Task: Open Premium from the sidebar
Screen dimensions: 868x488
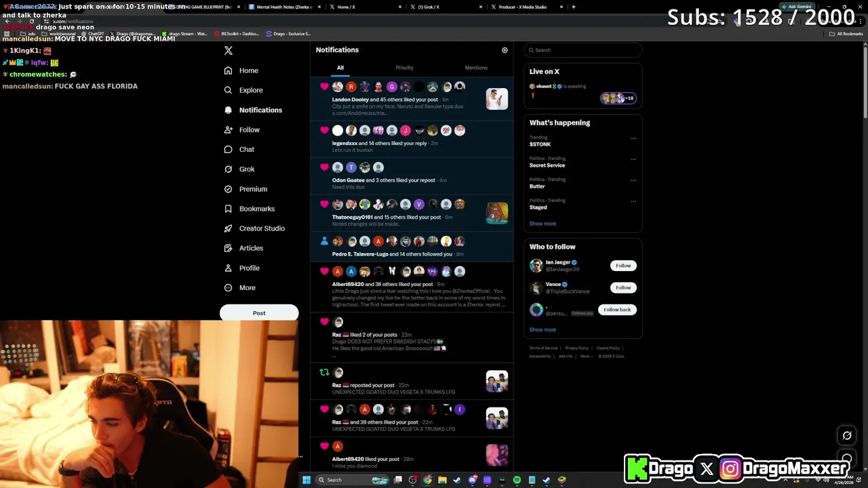Action: coord(245,189)
